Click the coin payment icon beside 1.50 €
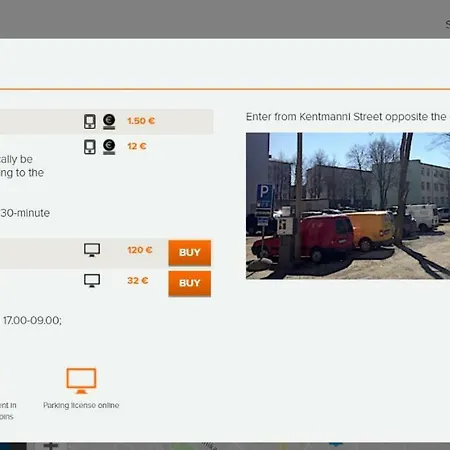The height and width of the screenshot is (450, 450). [x=109, y=121]
